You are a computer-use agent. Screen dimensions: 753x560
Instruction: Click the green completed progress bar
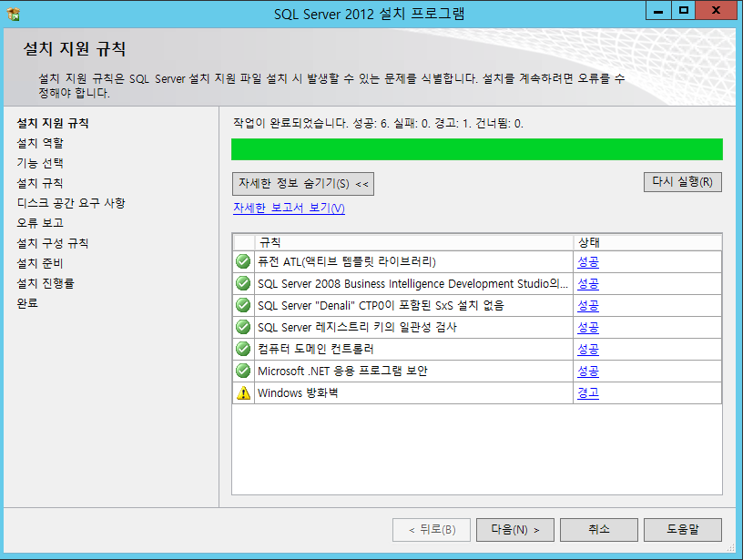[476, 149]
